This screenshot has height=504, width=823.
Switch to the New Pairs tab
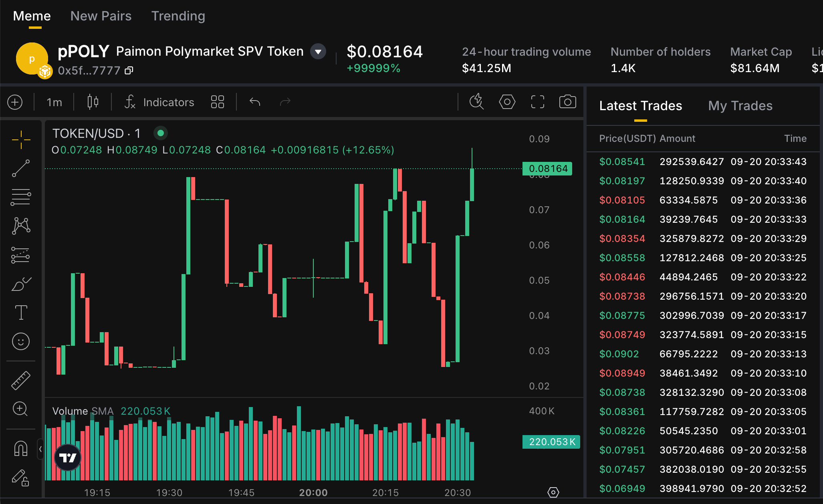click(101, 16)
